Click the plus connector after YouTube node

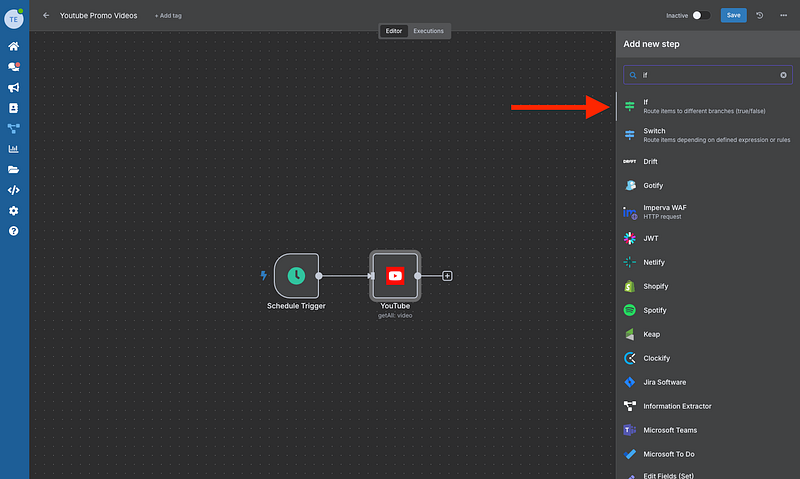pos(447,276)
